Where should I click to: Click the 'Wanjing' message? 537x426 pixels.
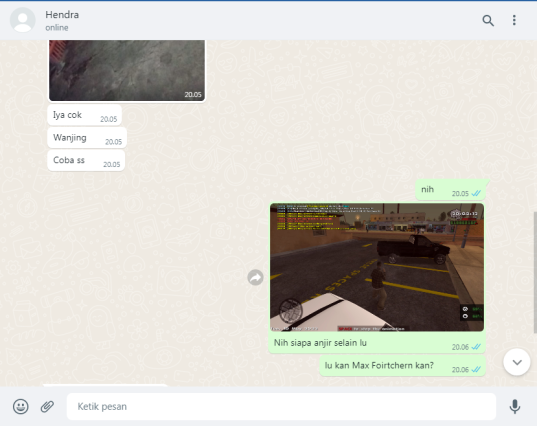click(x=87, y=138)
